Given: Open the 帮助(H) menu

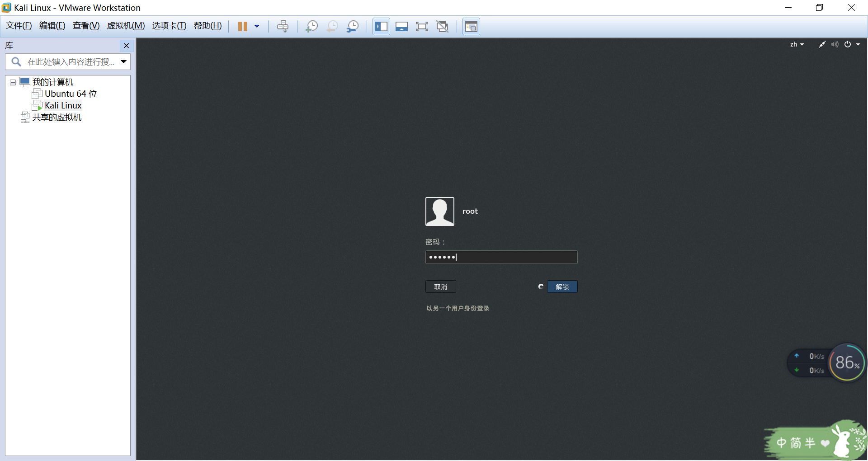Looking at the screenshot, I should (x=208, y=26).
